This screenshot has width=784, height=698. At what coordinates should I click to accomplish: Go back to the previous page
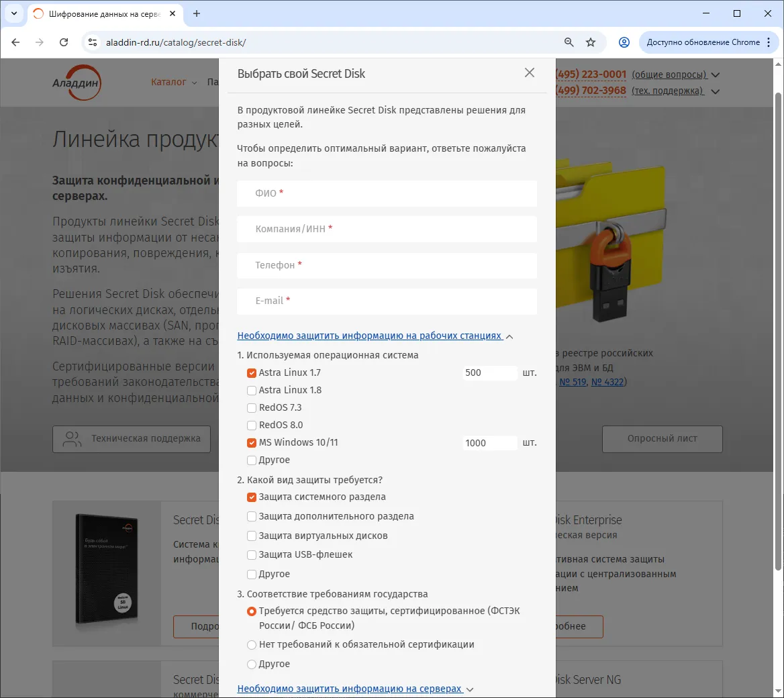(15, 42)
